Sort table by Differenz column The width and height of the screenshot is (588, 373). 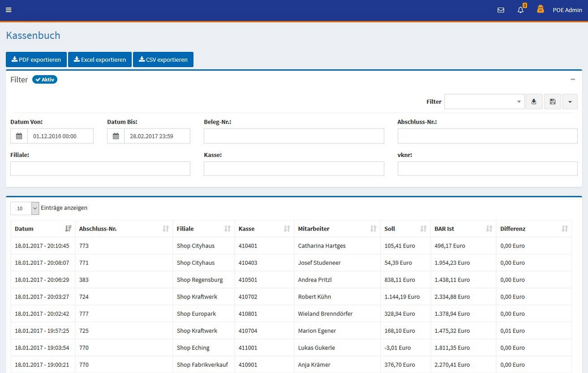(533, 229)
